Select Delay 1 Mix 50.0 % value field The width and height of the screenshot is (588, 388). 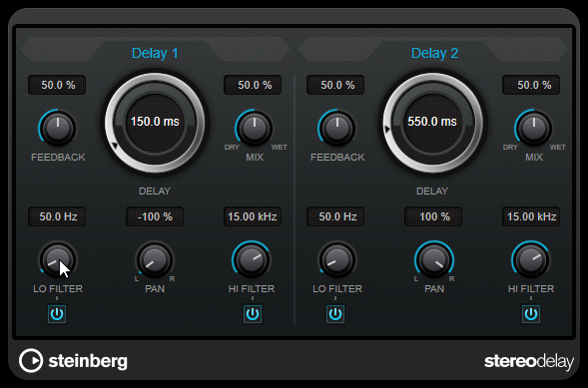click(253, 85)
